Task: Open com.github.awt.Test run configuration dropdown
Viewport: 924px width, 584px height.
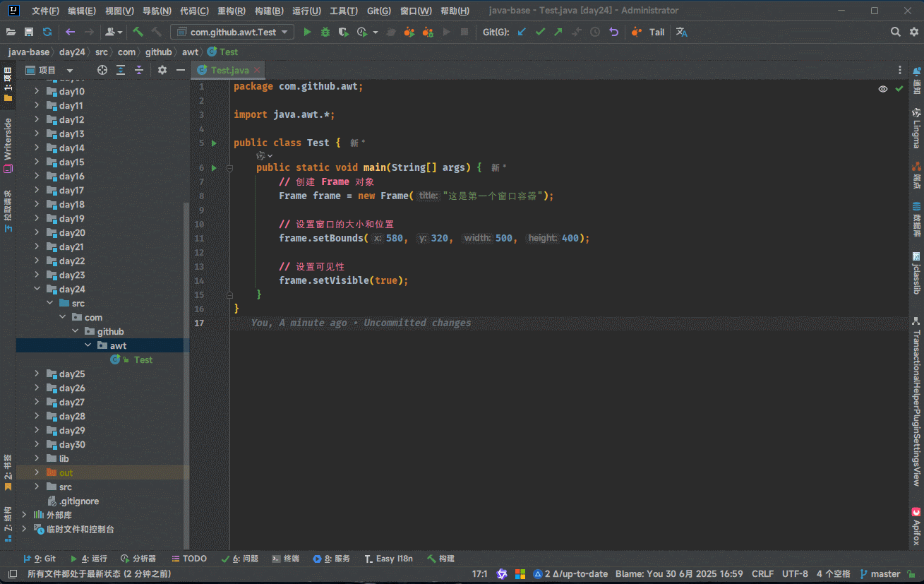Action: 232,32
